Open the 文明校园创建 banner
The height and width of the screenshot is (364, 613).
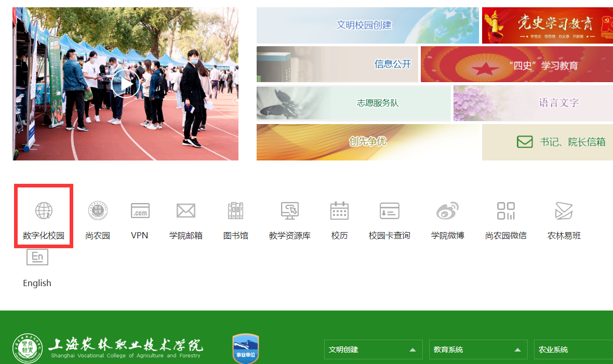tap(367, 25)
